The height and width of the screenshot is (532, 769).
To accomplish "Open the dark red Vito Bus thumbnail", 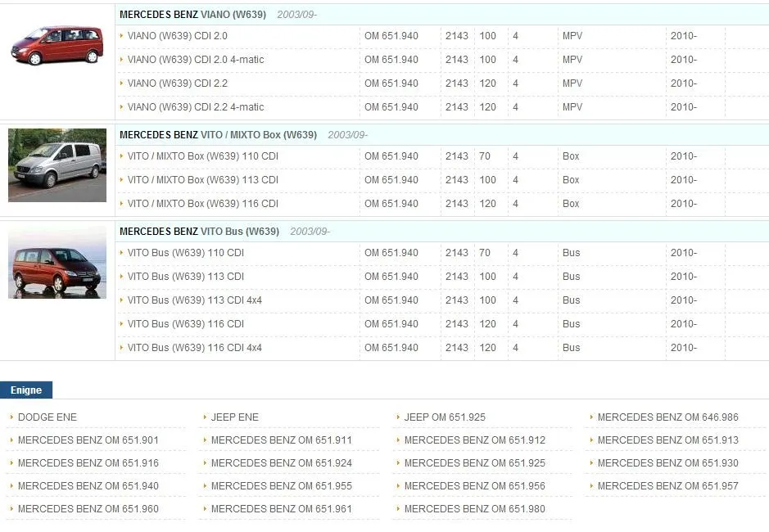I will click(57, 263).
